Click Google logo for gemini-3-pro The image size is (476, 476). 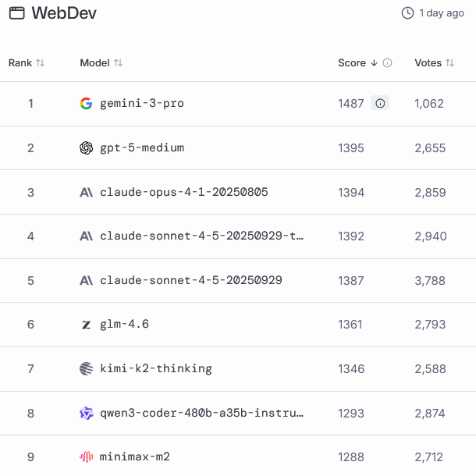[86, 103]
